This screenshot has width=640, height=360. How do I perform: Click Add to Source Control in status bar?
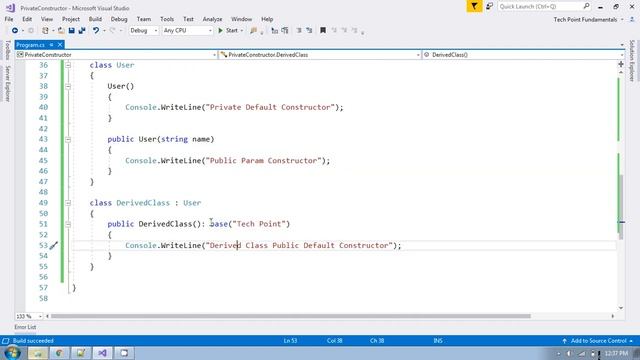[x=598, y=341]
